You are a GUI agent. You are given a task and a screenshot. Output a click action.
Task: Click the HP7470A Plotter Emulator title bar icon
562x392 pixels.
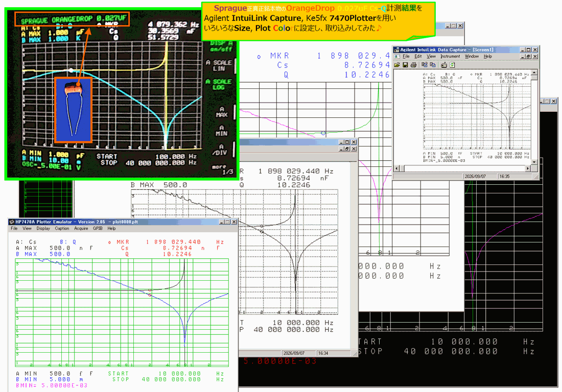12,222
